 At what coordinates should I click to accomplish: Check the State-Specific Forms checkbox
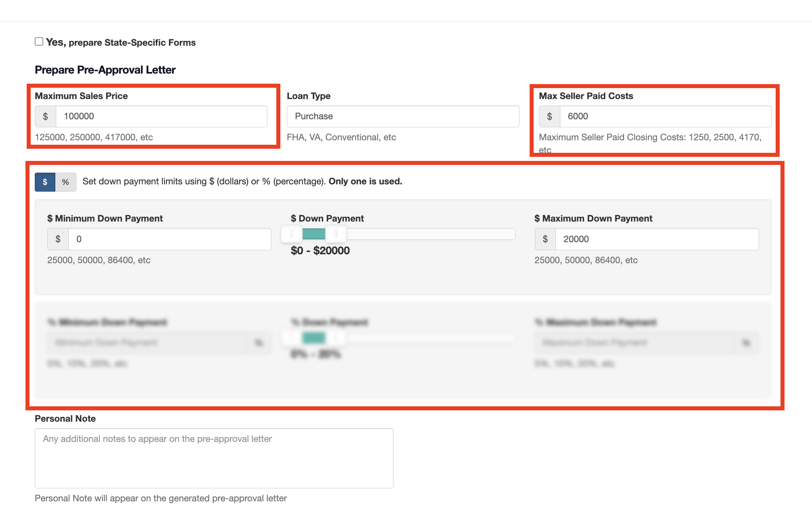pos(39,42)
